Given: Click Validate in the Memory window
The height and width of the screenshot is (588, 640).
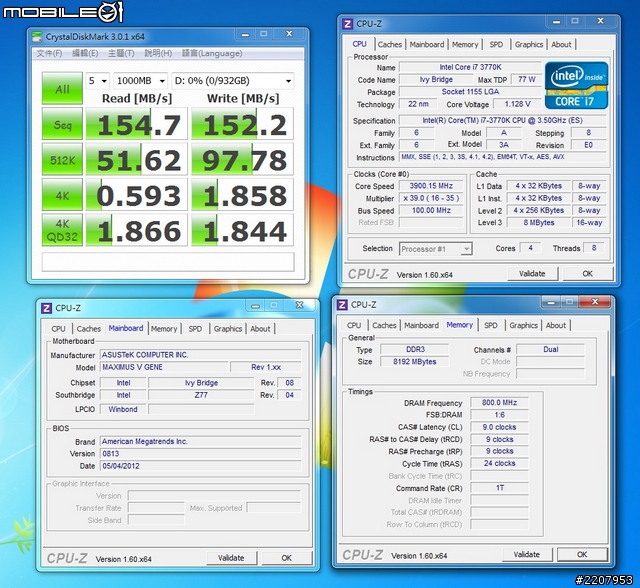Looking at the screenshot, I should click(527, 555).
